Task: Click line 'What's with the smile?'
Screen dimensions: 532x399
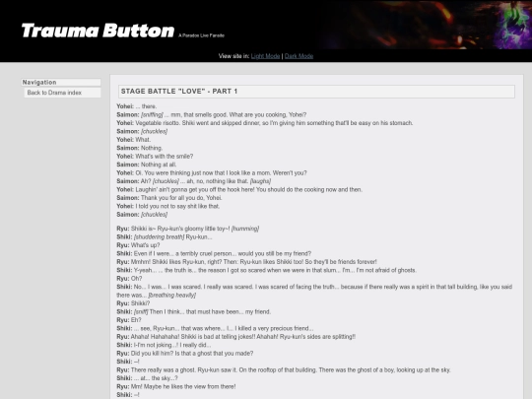Action: [155, 156]
